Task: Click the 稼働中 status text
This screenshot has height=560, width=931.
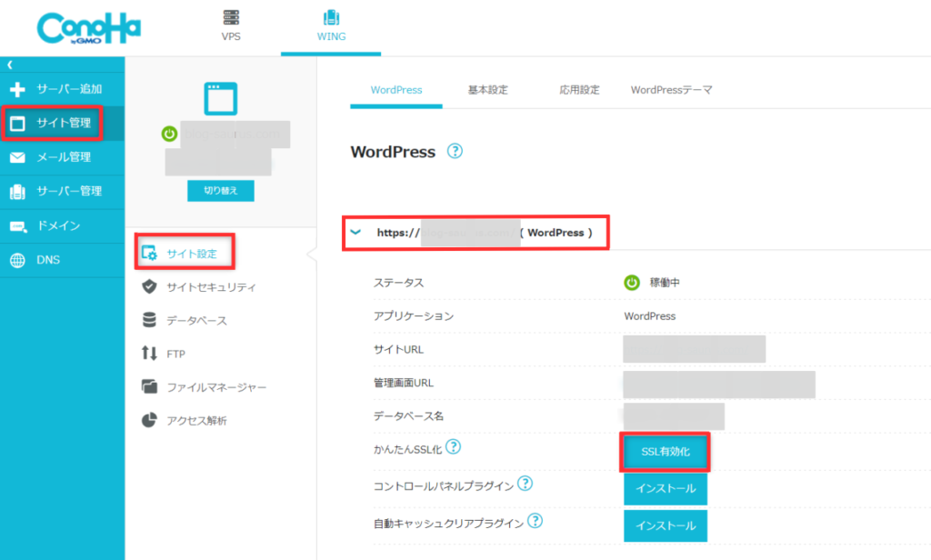Action: [x=665, y=283]
